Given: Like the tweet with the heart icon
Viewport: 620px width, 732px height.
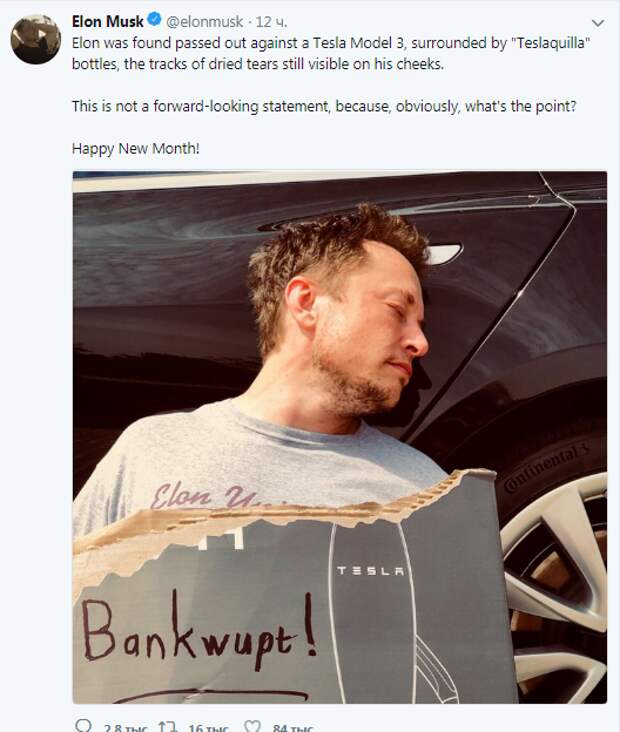Looking at the screenshot, I should [253, 727].
